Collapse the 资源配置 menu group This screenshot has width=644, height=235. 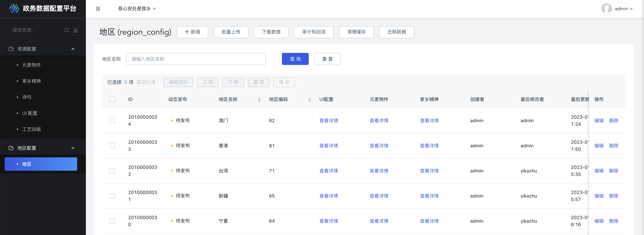[73, 49]
